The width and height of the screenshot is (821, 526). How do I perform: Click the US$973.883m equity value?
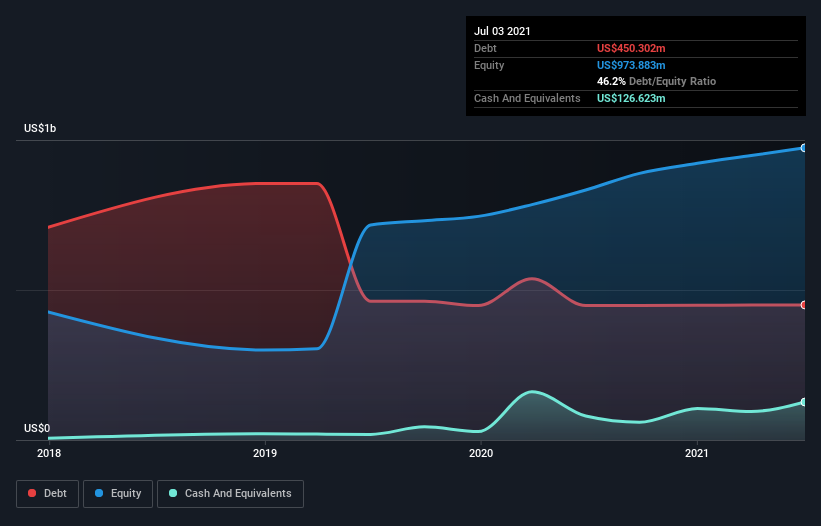[x=631, y=65]
